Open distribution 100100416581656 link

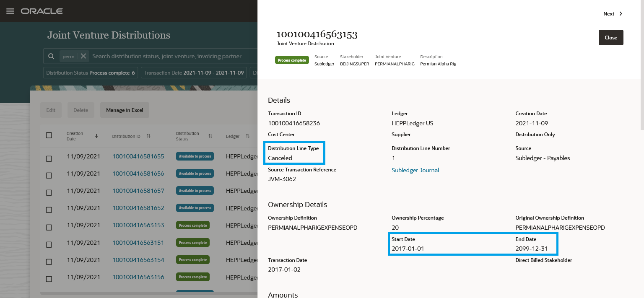tap(138, 174)
